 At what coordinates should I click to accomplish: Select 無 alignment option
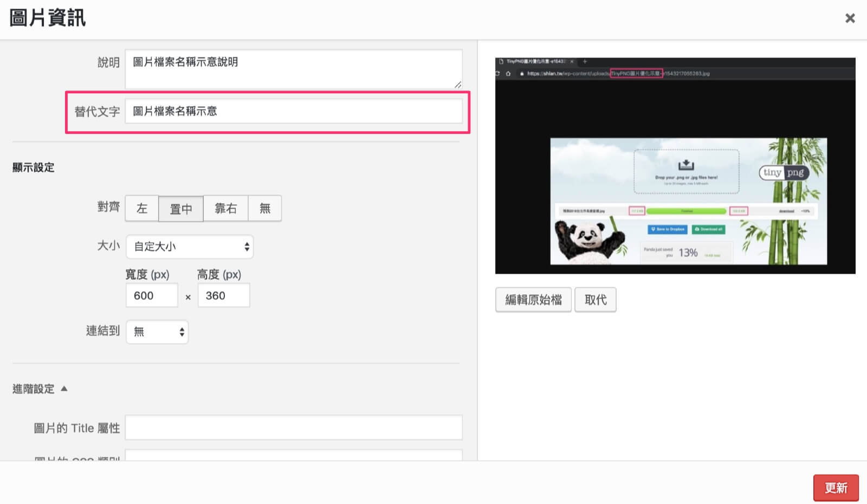[265, 209]
